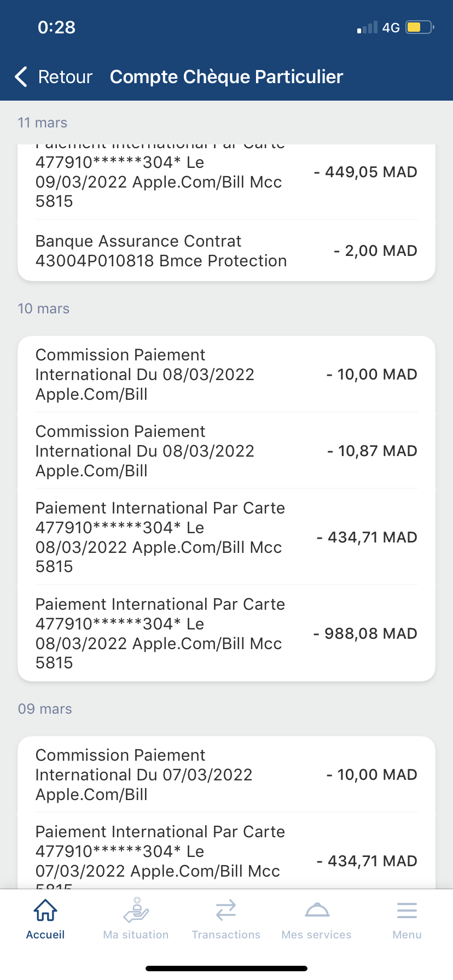This screenshot has height=980, width=453.
Task: Select the 10,87 MAD commission transaction
Action: [226, 451]
